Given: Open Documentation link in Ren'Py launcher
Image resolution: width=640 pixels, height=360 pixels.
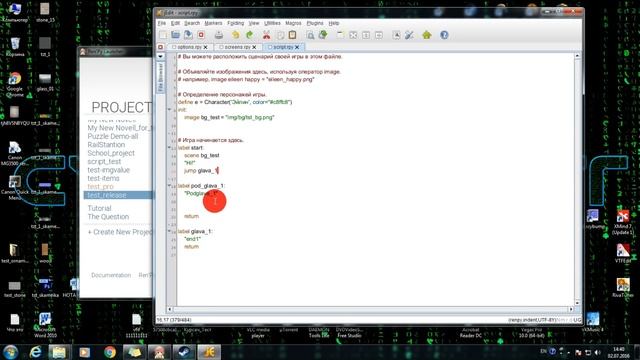Looking at the screenshot, I should click(111, 275).
